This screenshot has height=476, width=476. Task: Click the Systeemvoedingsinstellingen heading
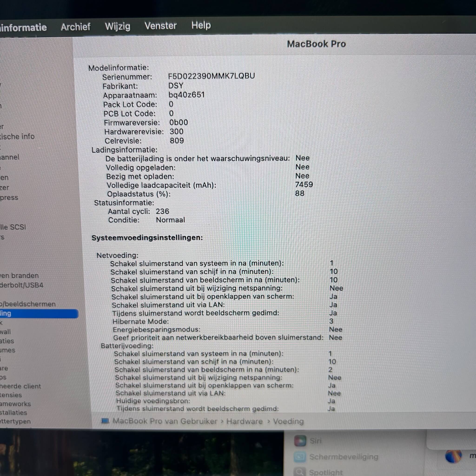point(147,238)
